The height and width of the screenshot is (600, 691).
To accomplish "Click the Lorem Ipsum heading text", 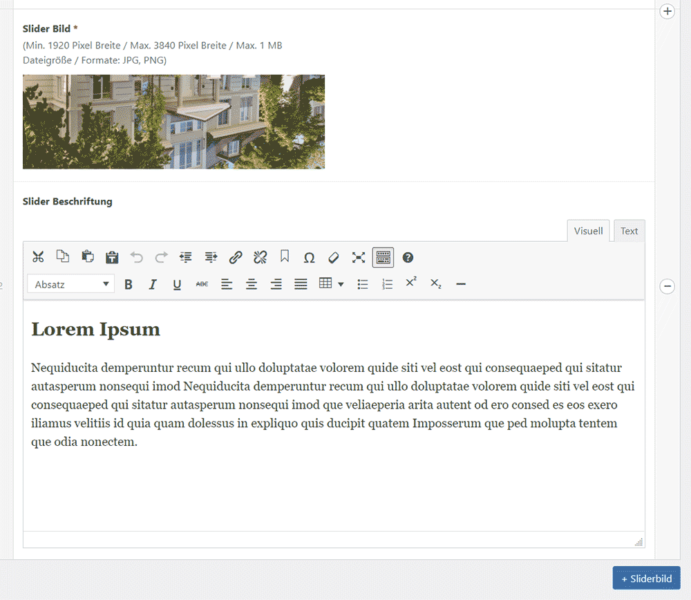I will (x=96, y=330).
